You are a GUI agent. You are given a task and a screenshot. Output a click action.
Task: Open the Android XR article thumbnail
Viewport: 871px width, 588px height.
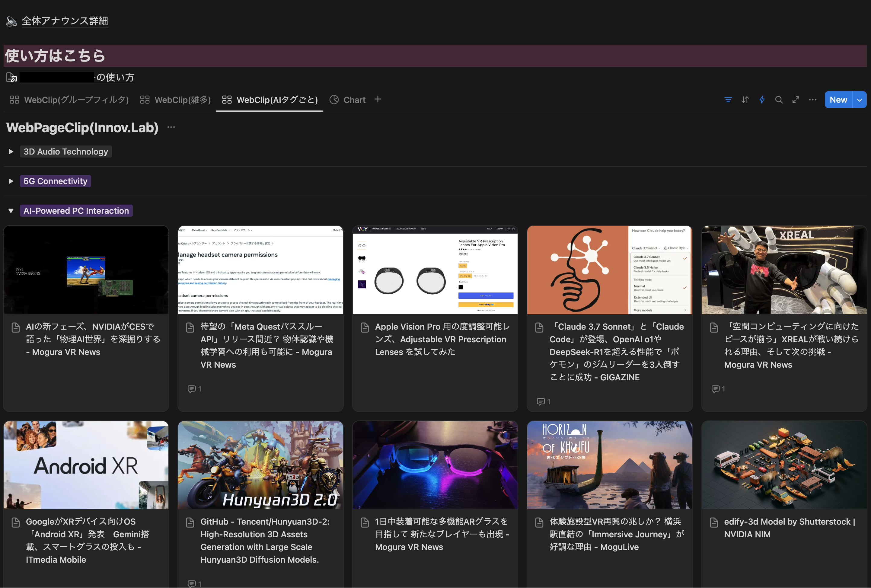click(86, 465)
